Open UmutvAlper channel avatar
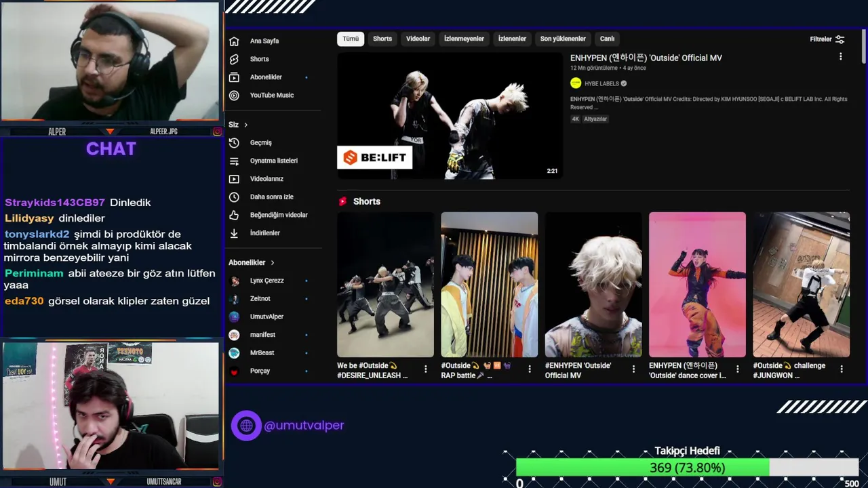This screenshot has height=488, width=868. pyautogui.click(x=234, y=317)
